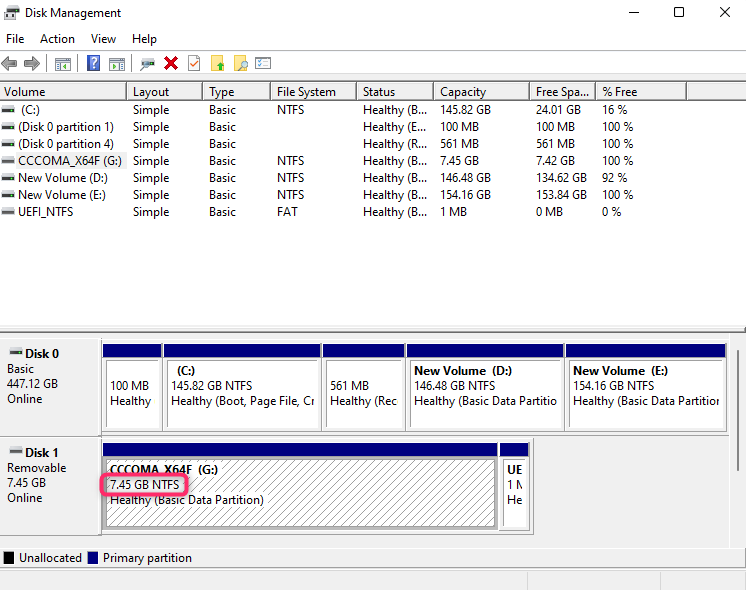The height and width of the screenshot is (590, 746).
Task: Sort by the Layout column header
Action: coord(165,91)
